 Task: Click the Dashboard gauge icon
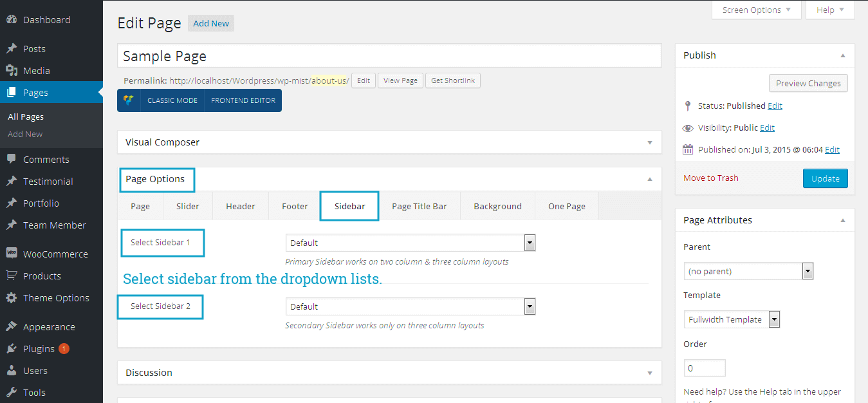pyautogui.click(x=12, y=20)
